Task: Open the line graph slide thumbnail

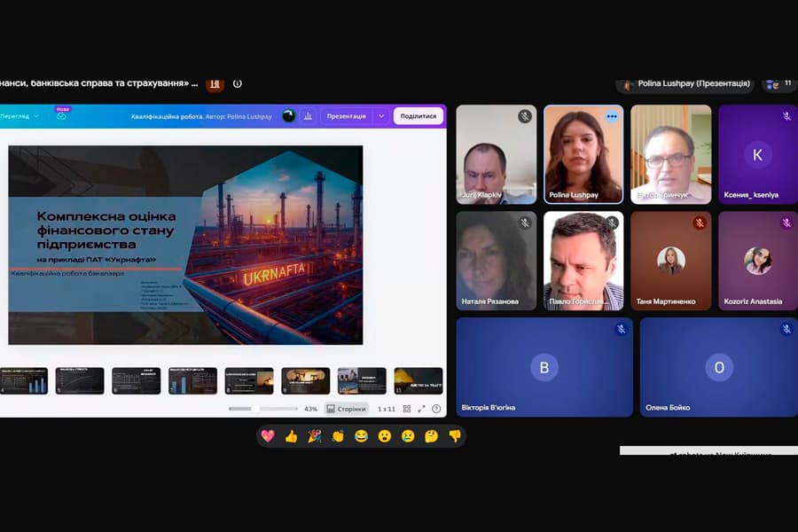Action: coord(80,380)
